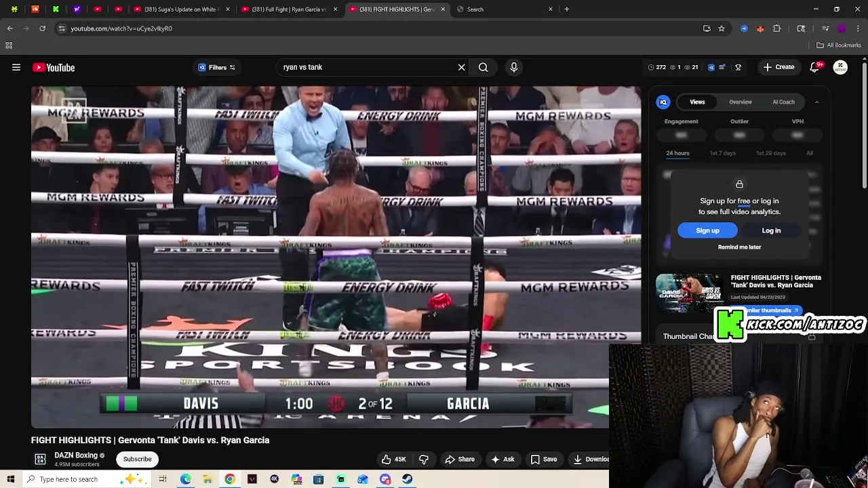Bookmark this page with the star icon

(722, 28)
